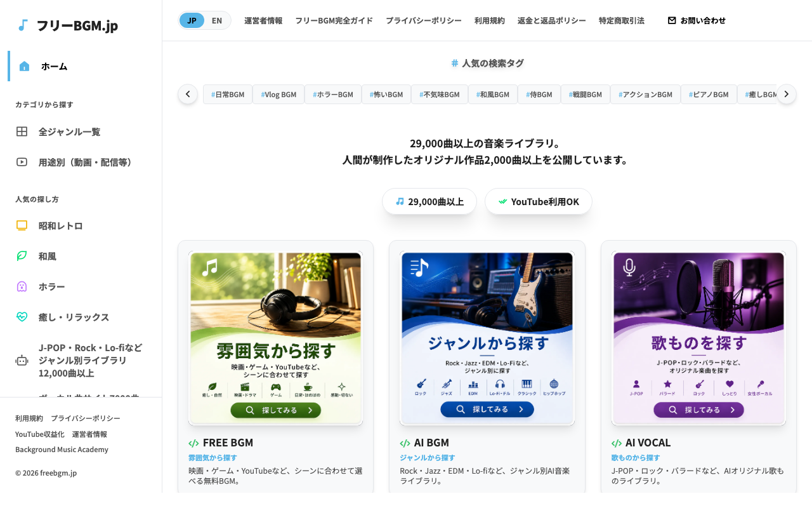This screenshot has height=508, width=812.
Task: Open the 雰囲気から探す banner image
Action: (x=276, y=338)
